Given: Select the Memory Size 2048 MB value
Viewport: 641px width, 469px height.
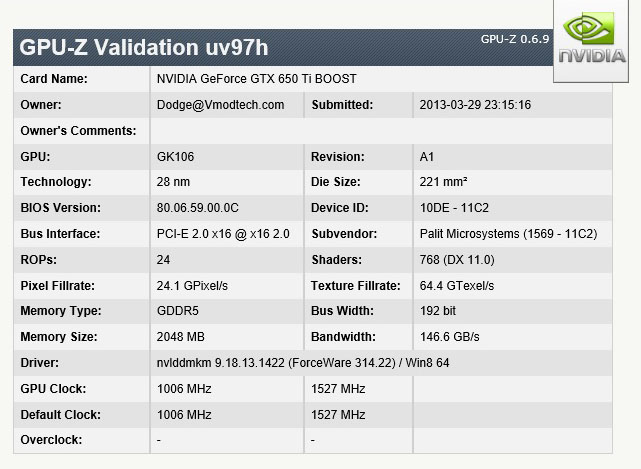Looking at the screenshot, I should pyautogui.click(x=181, y=337).
